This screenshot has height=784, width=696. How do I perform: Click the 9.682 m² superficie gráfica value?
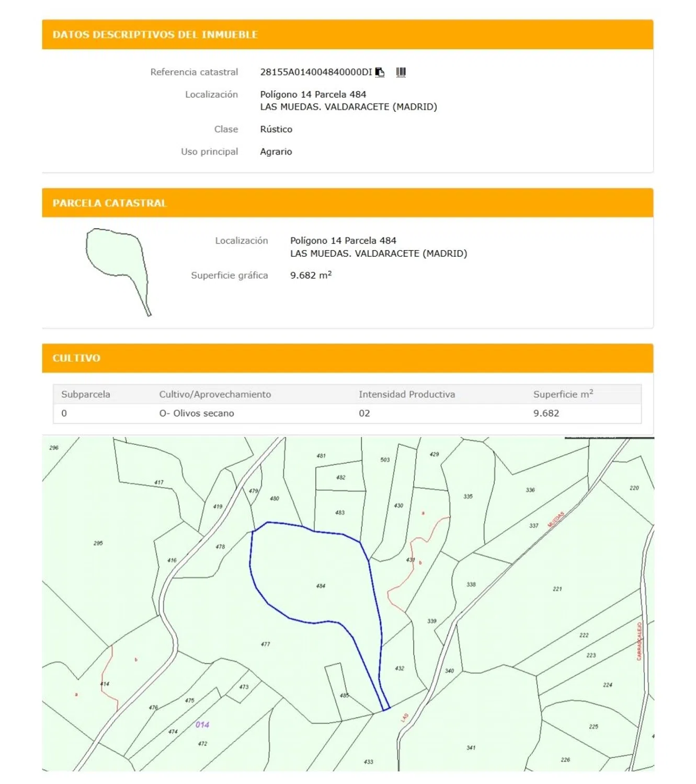coord(311,275)
